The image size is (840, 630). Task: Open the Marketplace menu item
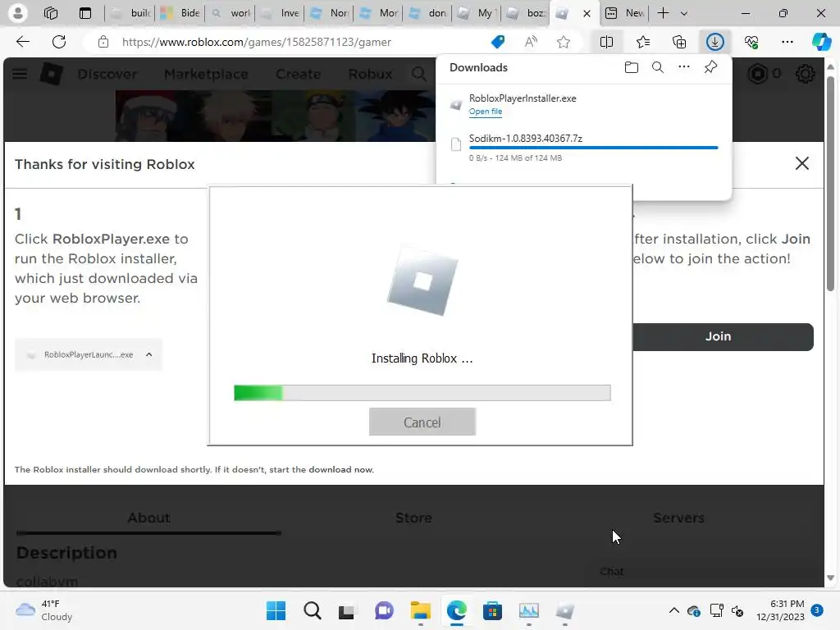[206, 74]
